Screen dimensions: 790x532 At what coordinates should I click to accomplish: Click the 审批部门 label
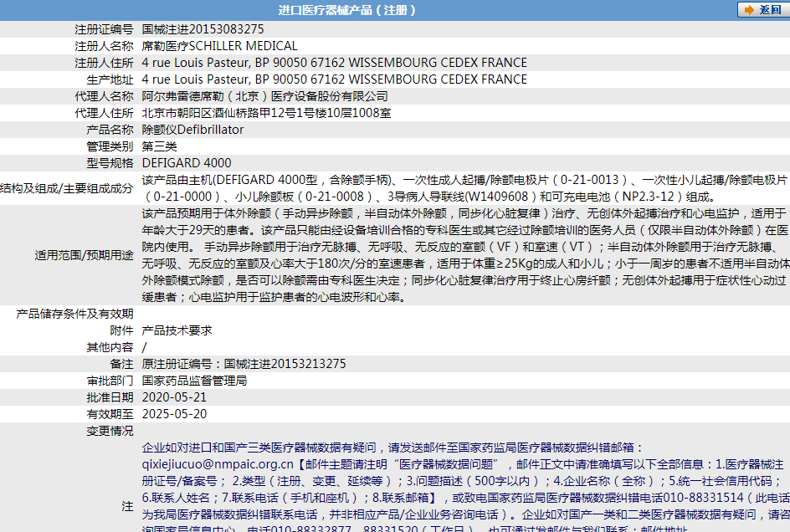pos(110,381)
